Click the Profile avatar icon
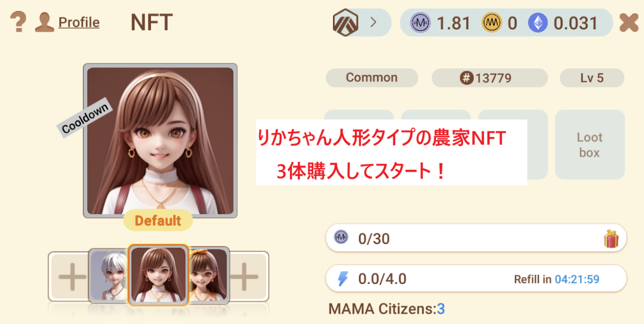Screen dimensions: 644x324 [x=45, y=22]
